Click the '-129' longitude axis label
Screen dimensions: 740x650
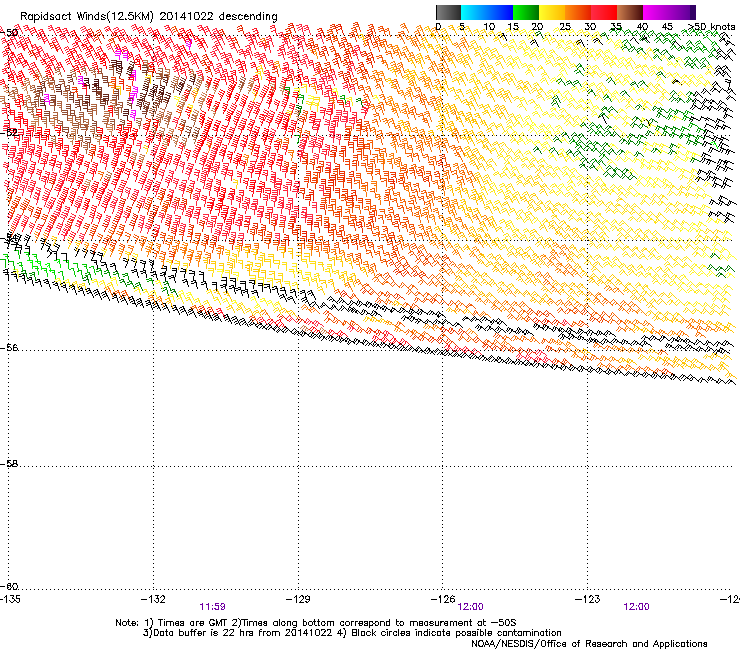click(298, 599)
